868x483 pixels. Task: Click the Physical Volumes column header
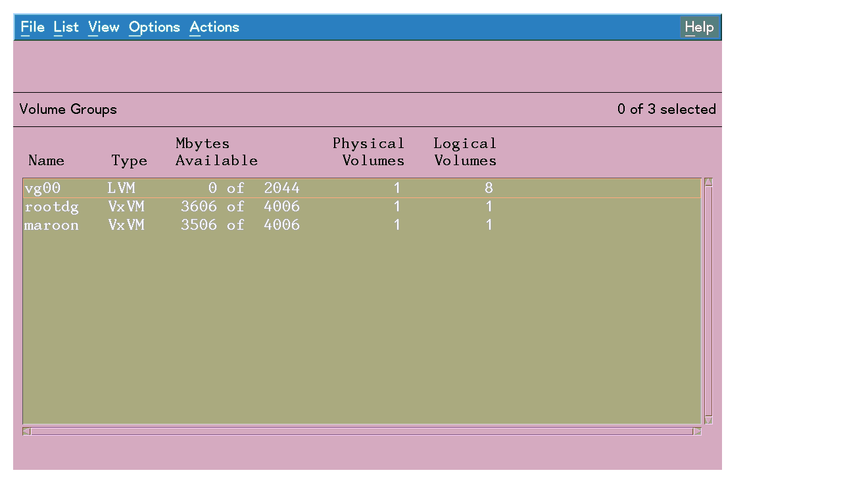369,152
